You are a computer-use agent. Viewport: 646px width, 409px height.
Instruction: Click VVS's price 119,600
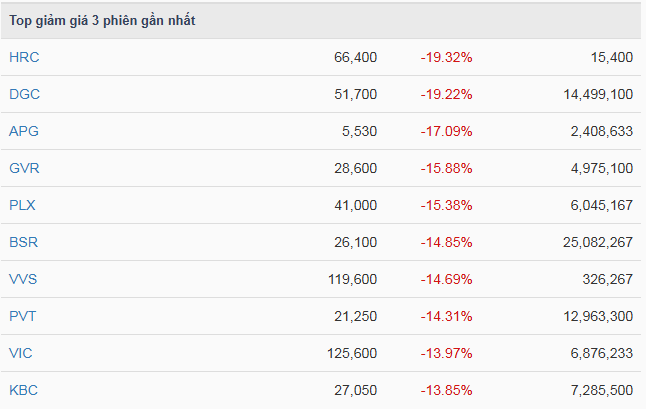pos(351,279)
